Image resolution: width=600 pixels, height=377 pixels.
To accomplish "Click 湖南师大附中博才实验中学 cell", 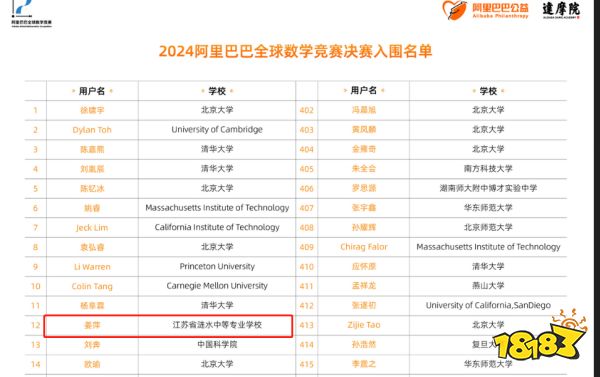I will (x=488, y=188).
